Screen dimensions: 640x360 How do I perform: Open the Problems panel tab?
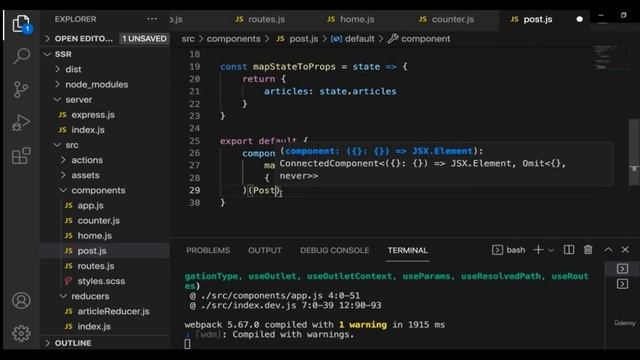coord(208,250)
